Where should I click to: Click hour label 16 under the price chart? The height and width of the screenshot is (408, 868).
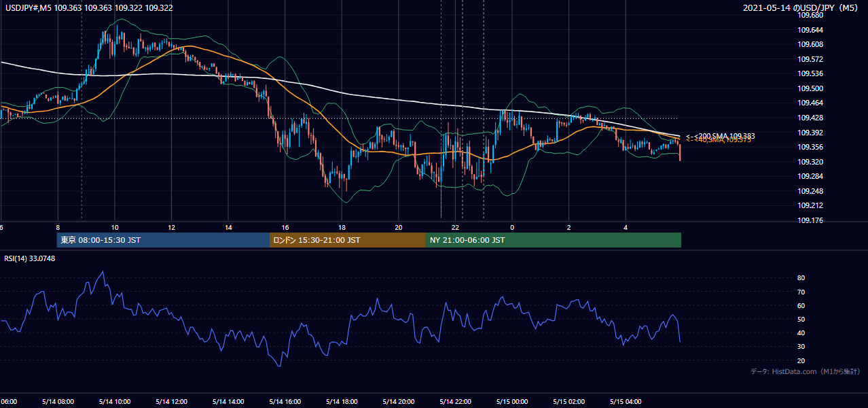[x=285, y=227]
